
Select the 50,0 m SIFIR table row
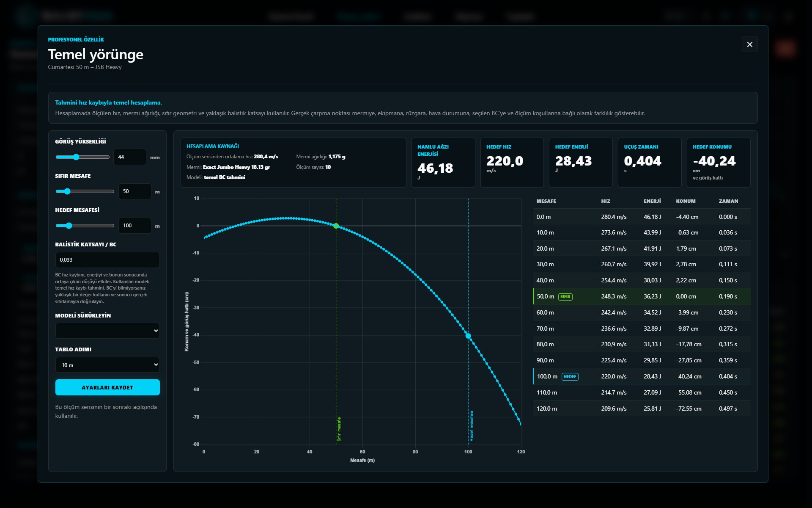point(642,296)
